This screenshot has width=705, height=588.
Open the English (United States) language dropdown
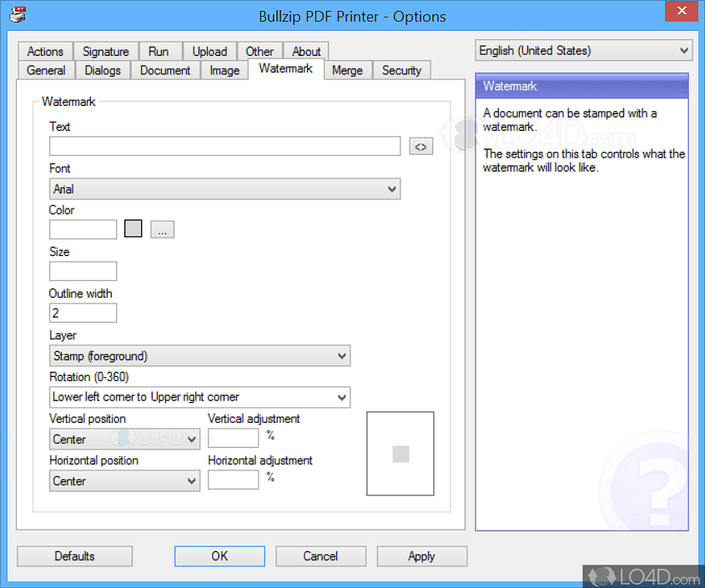(583, 50)
